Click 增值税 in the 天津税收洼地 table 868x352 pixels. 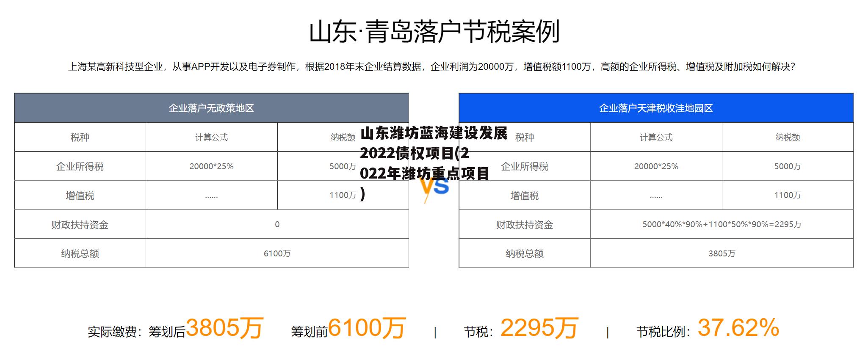coord(525,195)
